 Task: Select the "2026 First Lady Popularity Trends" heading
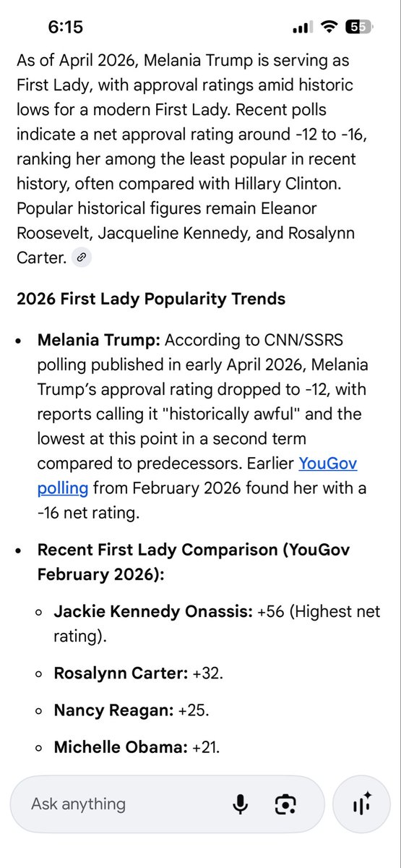point(151,299)
